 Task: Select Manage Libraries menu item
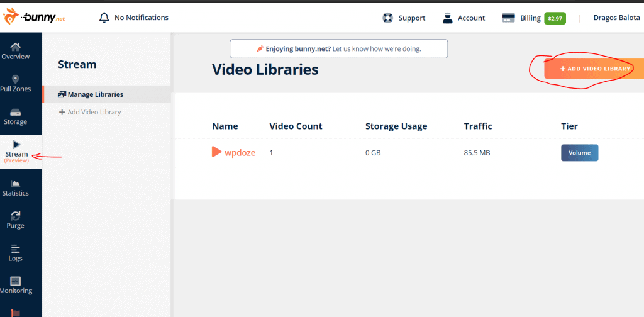(95, 94)
